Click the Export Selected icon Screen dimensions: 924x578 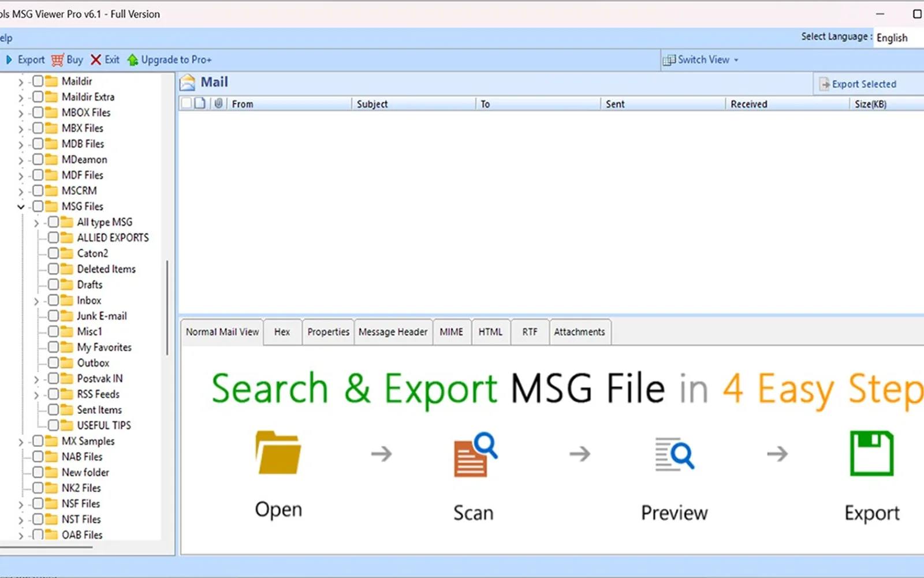pyautogui.click(x=825, y=84)
